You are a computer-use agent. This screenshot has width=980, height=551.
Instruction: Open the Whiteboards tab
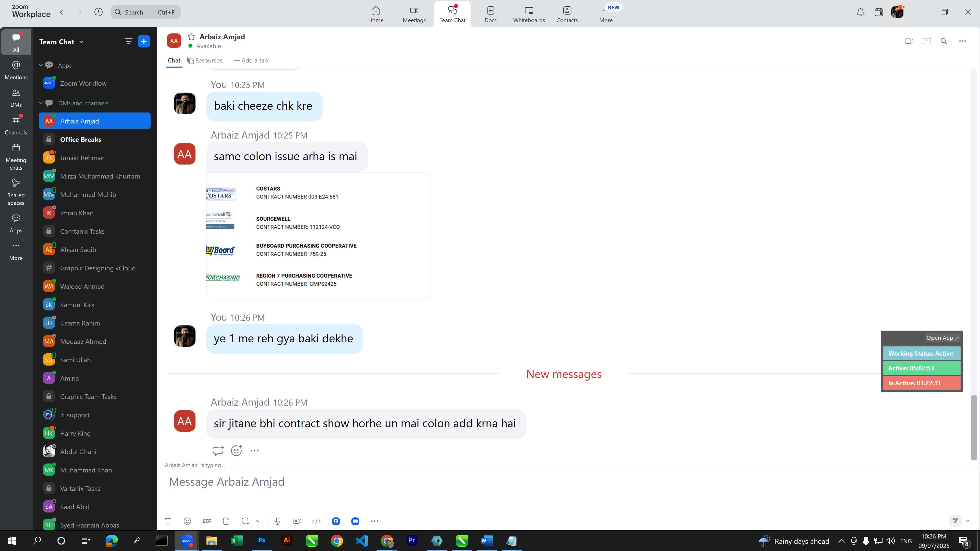[529, 15]
